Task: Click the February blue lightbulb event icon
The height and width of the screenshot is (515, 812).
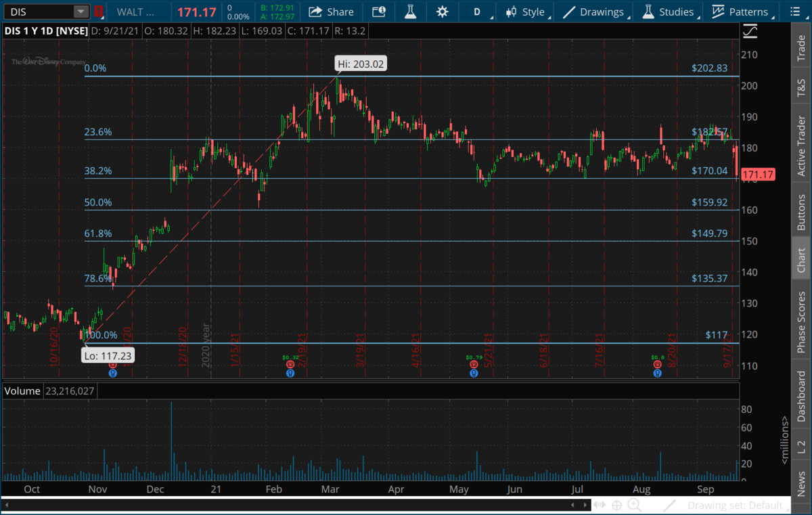Action: pyautogui.click(x=290, y=373)
